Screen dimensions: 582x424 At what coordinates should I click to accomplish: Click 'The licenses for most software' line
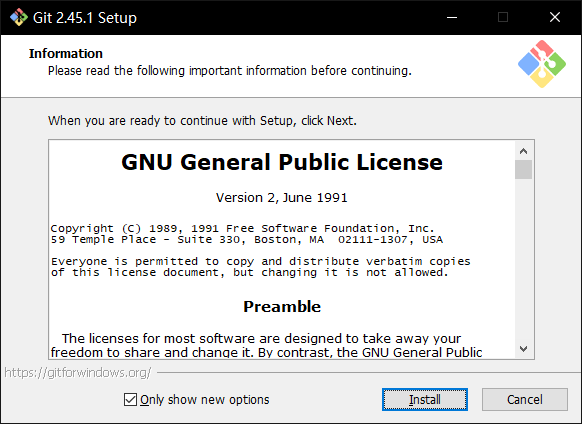coord(261,339)
